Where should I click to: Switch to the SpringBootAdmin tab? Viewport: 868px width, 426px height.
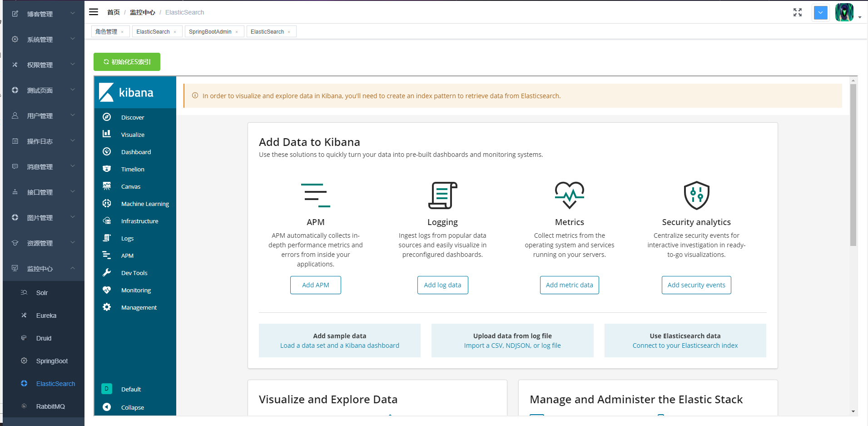210,31
